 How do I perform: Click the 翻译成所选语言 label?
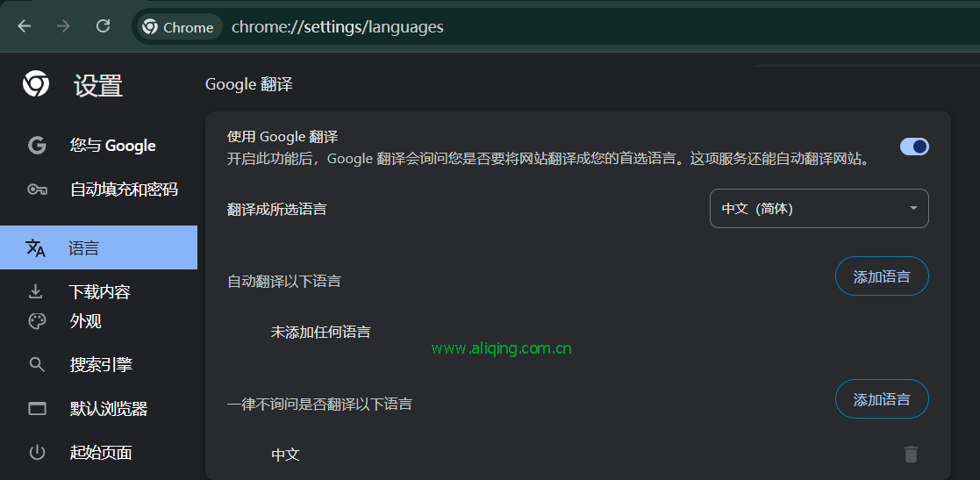click(277, 209)
